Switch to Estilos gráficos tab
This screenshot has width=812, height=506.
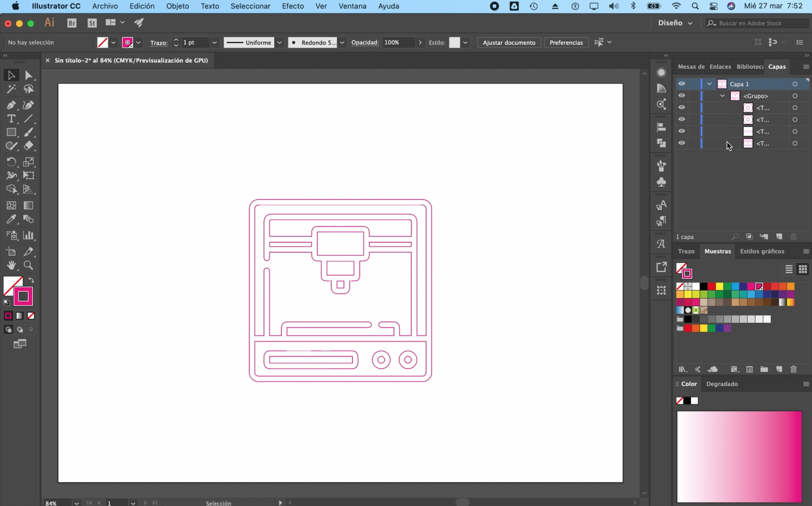[762, 251]
